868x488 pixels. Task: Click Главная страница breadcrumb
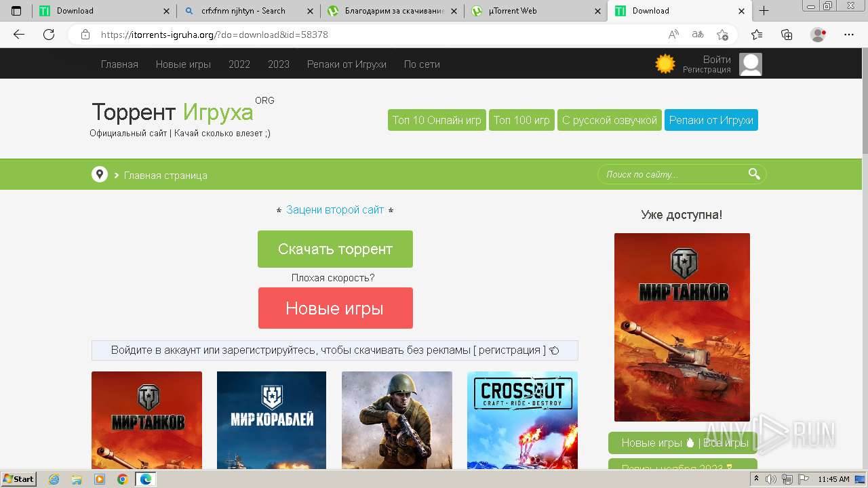165,176
